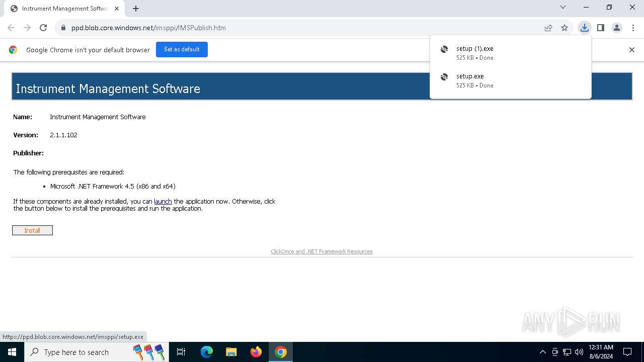Open Chrome's three-dot menu
Image resolution: width=644 pixels, height=362 pixels.
(633, 28)
